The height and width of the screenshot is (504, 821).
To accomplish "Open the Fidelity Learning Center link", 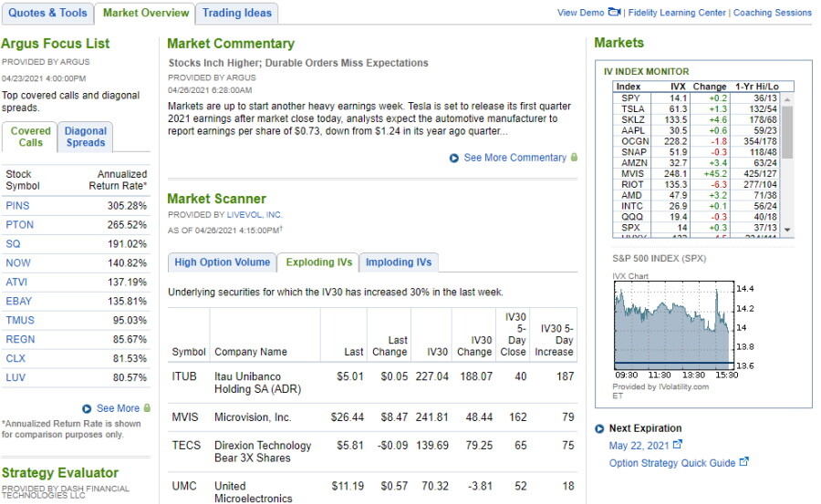I will 677,13.
